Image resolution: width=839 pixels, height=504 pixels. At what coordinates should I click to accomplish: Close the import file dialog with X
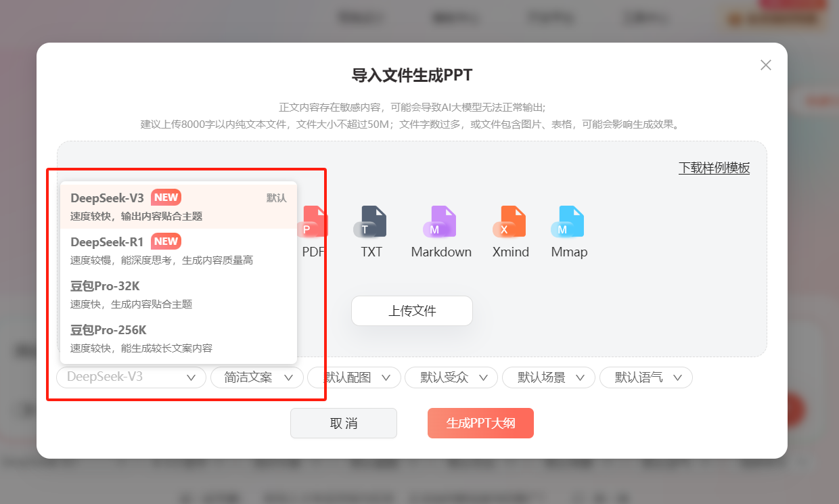765,65
